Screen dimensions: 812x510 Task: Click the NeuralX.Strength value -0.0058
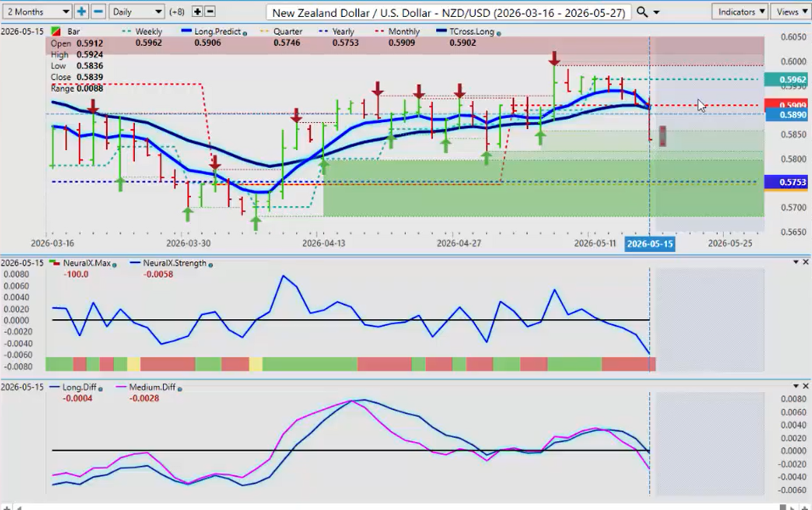158,274
